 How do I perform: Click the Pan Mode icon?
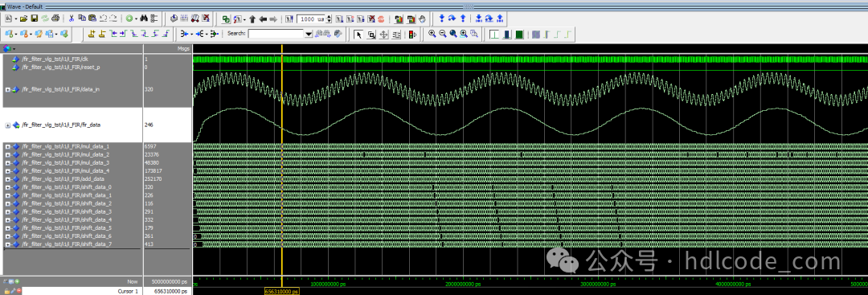pos(383,35)
